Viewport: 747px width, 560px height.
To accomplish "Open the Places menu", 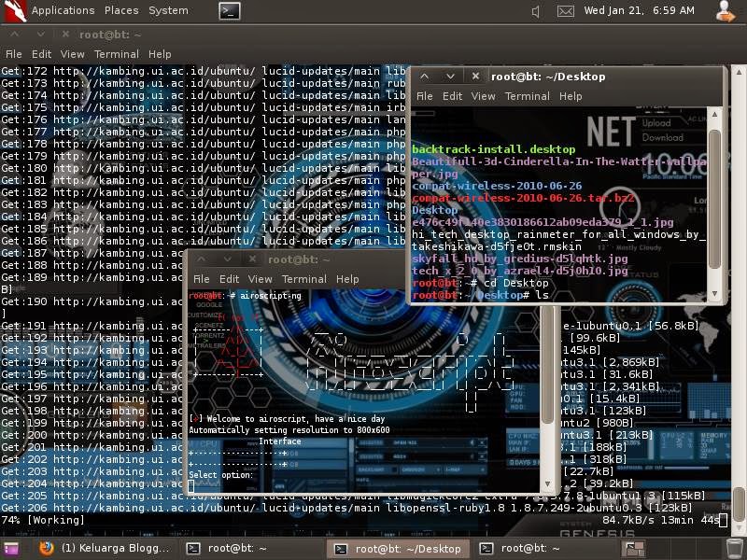I will [x=121, y=10].
